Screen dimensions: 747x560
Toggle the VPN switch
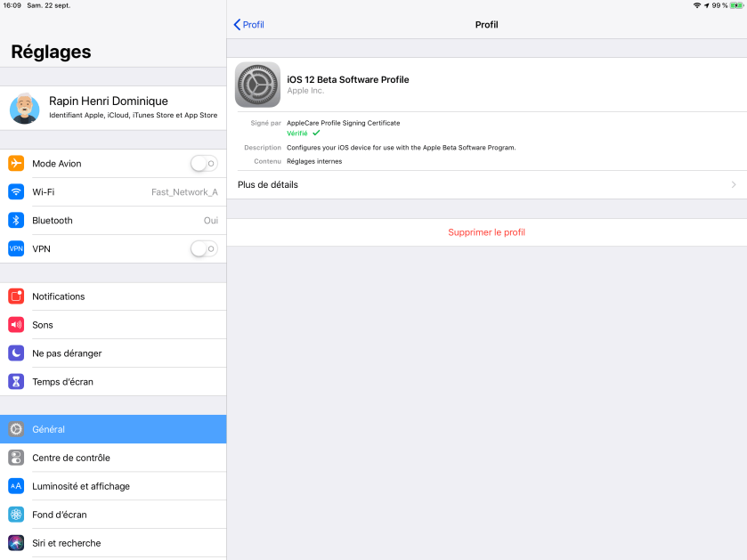click(x=204, y=248)
